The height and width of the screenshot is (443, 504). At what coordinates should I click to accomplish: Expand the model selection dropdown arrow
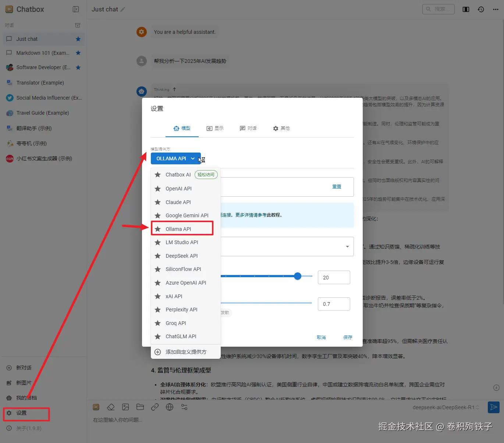(347, 247)
